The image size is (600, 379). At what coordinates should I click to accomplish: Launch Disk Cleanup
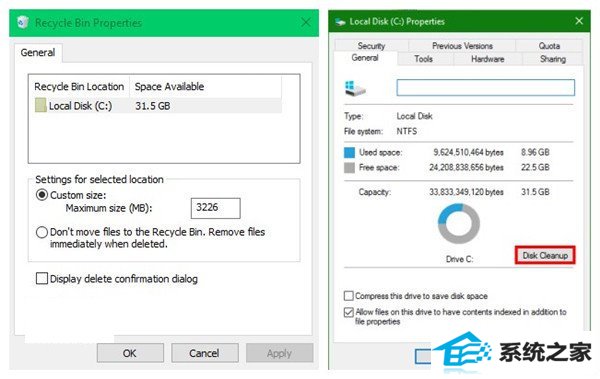point(545,255)
